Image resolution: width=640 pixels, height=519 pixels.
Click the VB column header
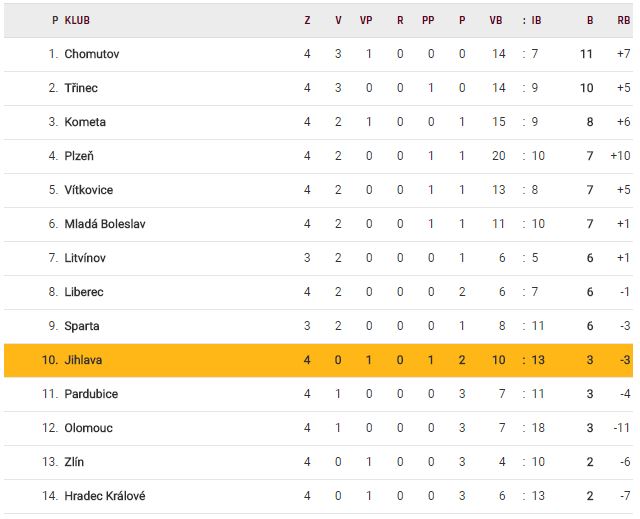coord(496,20)
